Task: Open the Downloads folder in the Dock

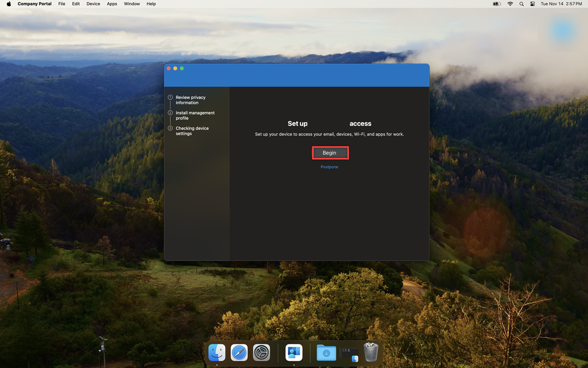Action: click(326, 352)
